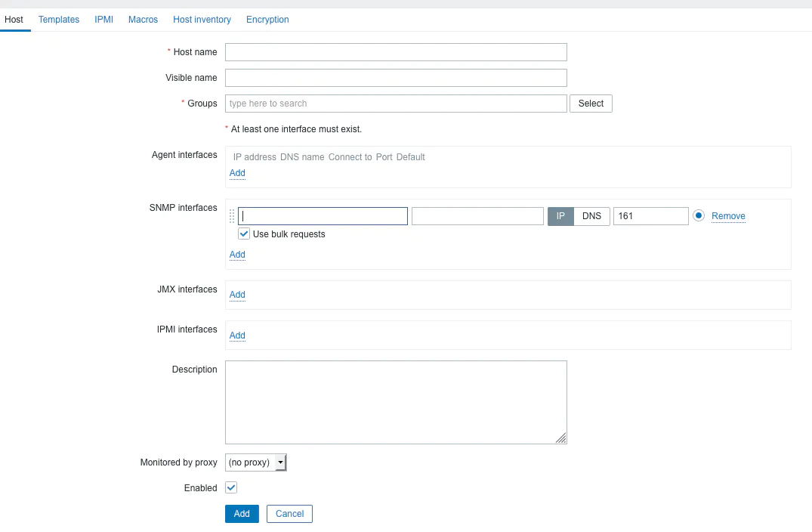The height and width of the screenshot is (532, 812).
Task: Open group picker with Select button
Action: point(591,104)
